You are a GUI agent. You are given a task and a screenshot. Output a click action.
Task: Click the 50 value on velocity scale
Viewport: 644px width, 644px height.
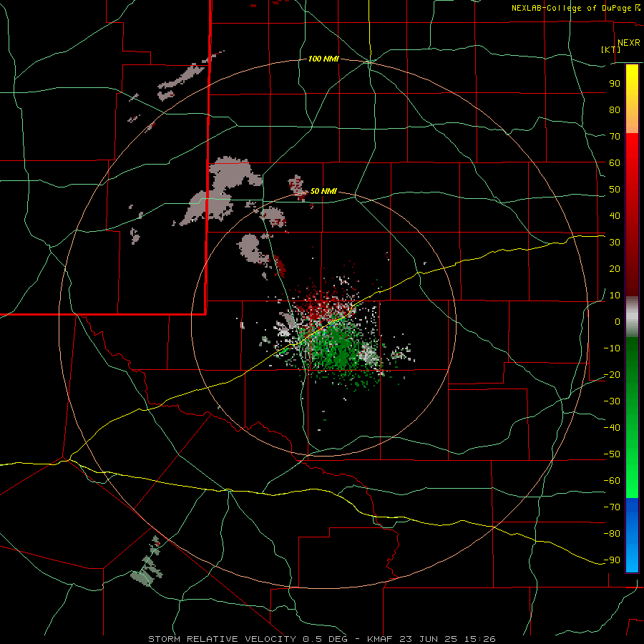(615, 190)
